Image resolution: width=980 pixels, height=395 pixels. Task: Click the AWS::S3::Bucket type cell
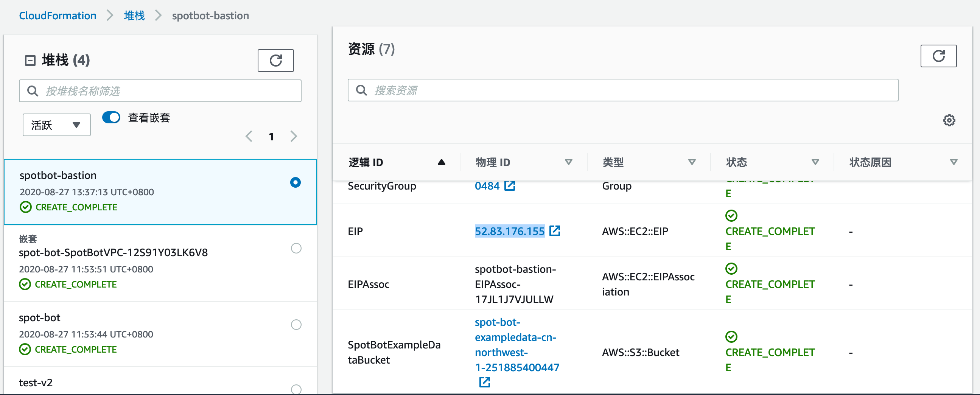click(x=641, y=352)
